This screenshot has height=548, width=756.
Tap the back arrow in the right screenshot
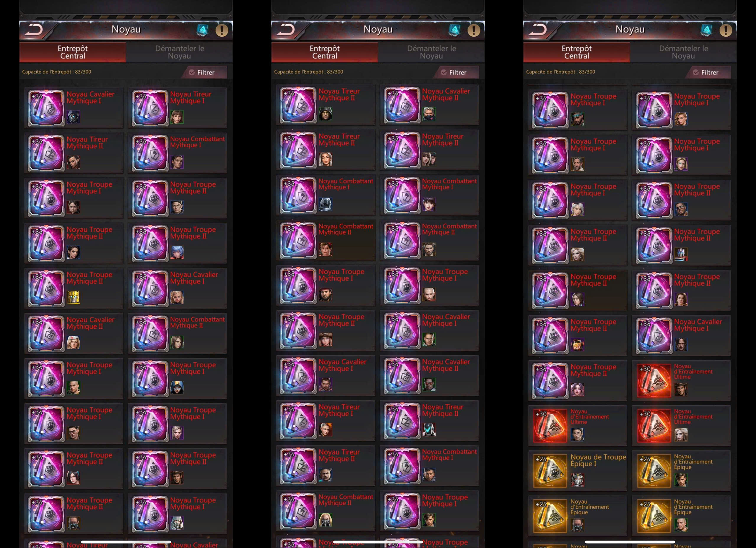click(x=539, y=30)
